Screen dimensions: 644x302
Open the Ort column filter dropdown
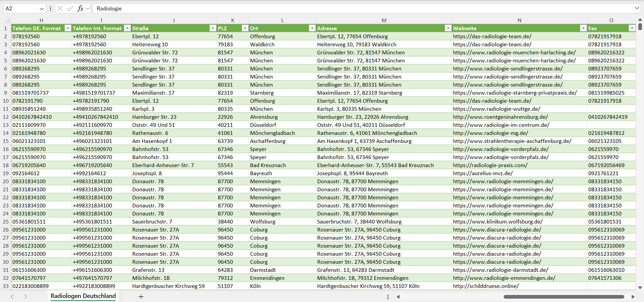pyautogui.click(x=312, y=28)
